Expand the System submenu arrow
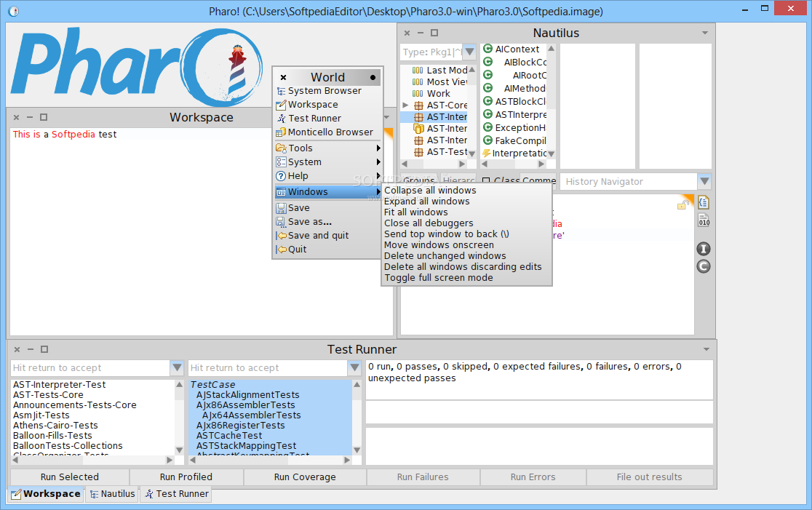Viewport: 812px width, 510px height. tap(378, 162)
